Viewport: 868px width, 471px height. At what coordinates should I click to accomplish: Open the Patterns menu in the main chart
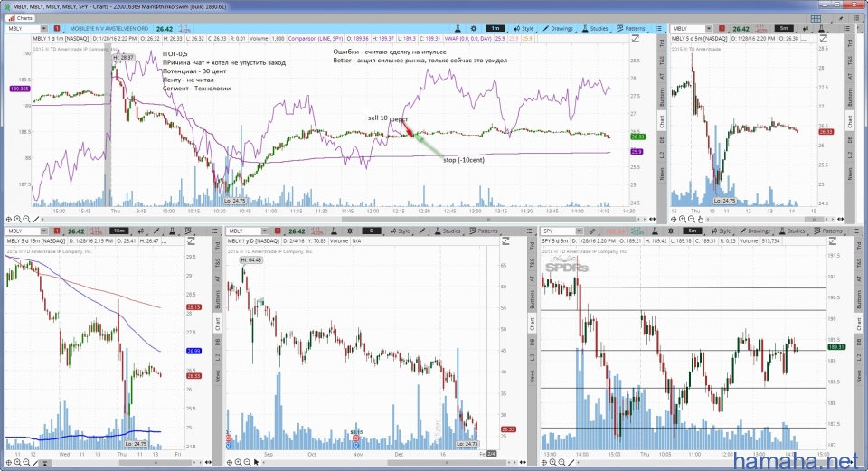click(631, 28)
